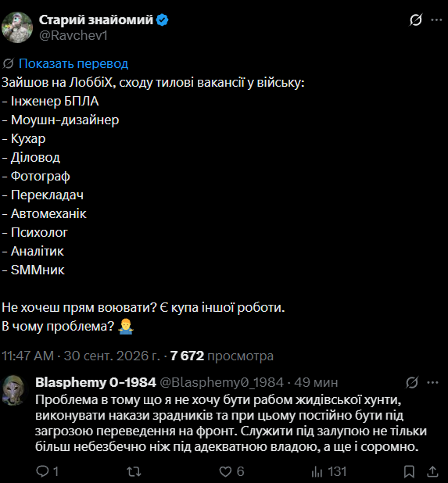Screen dimensions: 448x483
Task: Open more options menu on Blasphemy reply
Action: point(432,383)
